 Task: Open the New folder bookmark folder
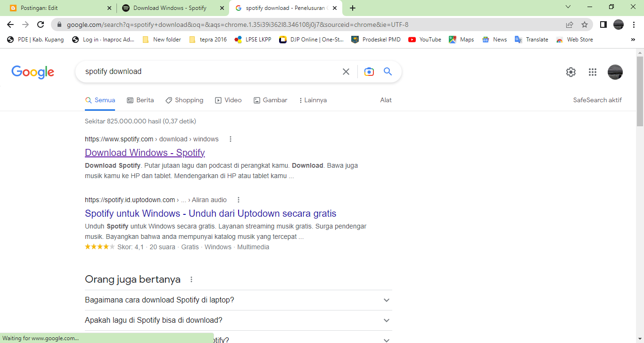tap(162, 40)
